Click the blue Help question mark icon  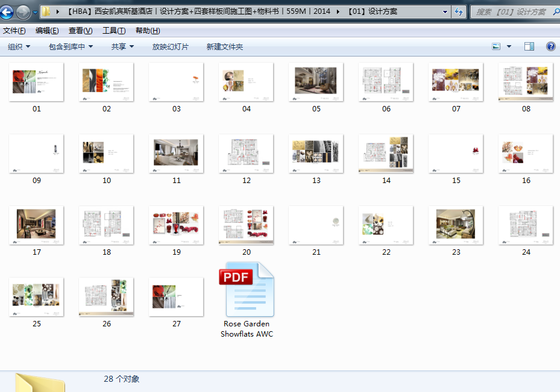click(x=551, y=46)
